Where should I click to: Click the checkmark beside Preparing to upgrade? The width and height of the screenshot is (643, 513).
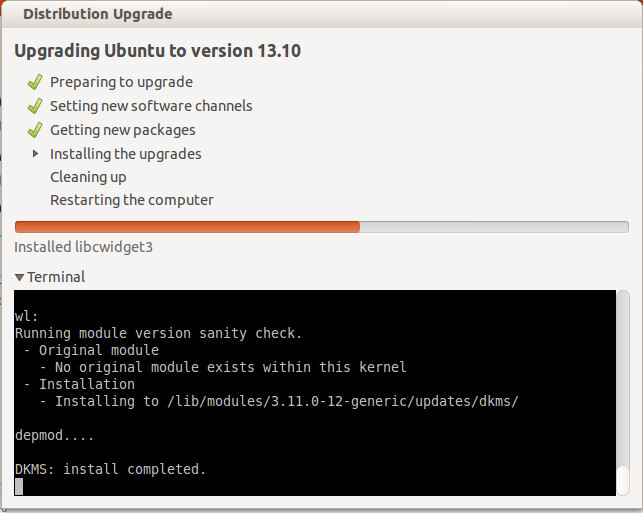coord(35,82)
